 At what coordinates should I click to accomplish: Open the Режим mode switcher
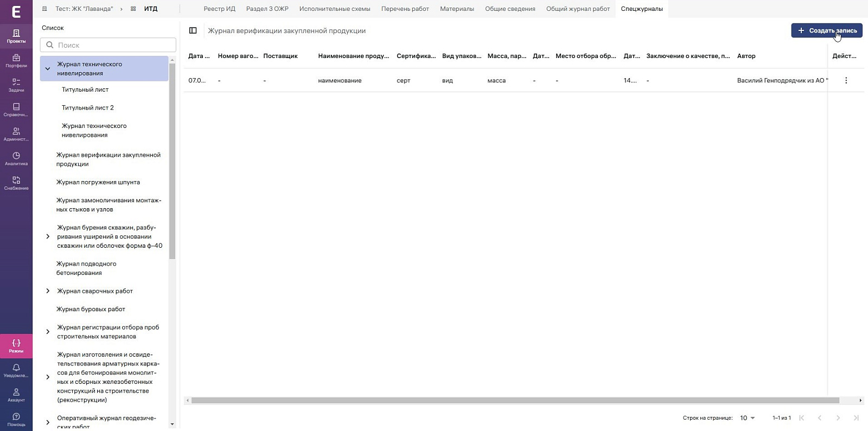(x=16, y=346)
